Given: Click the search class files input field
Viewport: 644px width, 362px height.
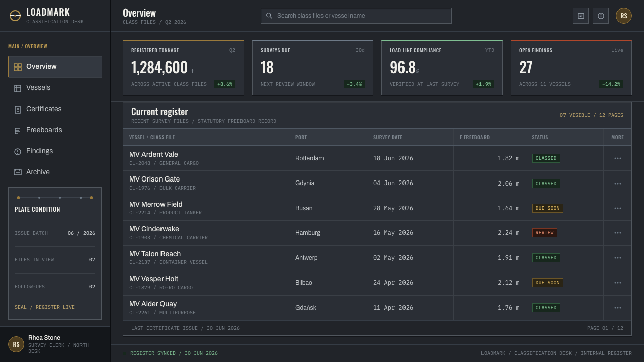Looking at the screenshot, I should click(356, 16).
